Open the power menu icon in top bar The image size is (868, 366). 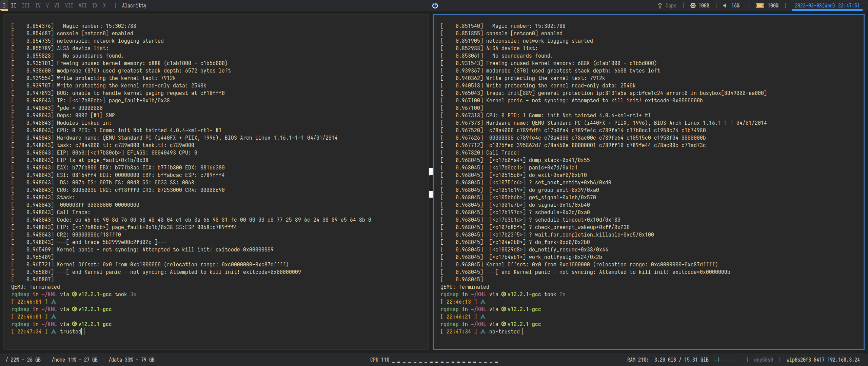tap(435, 5)
